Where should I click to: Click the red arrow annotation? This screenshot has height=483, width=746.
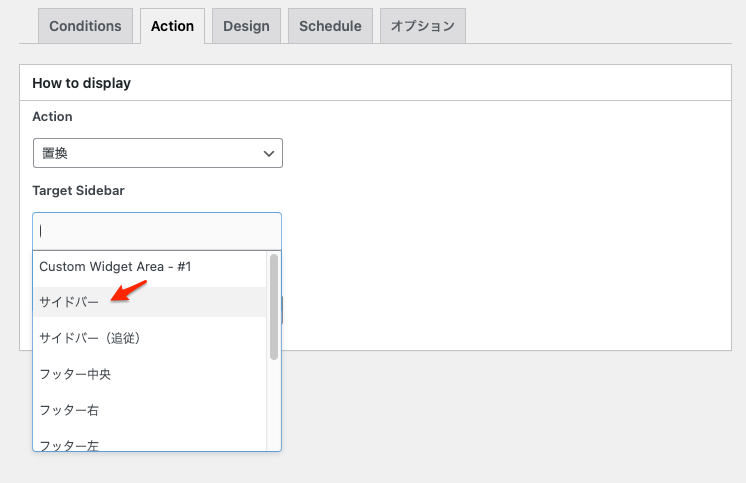pos(128,291)
